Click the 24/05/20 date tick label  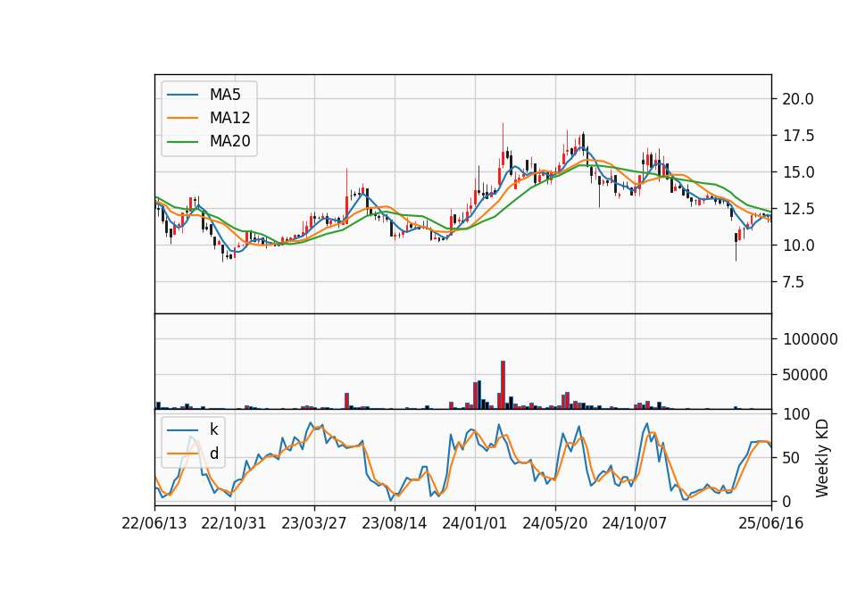(x=554, y=523)
